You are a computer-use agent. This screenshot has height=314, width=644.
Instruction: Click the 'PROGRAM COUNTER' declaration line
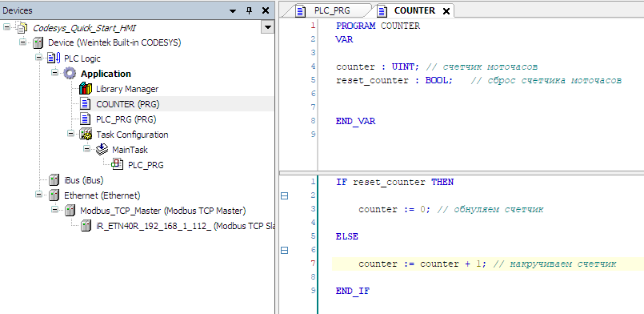(x=378, y=26)
